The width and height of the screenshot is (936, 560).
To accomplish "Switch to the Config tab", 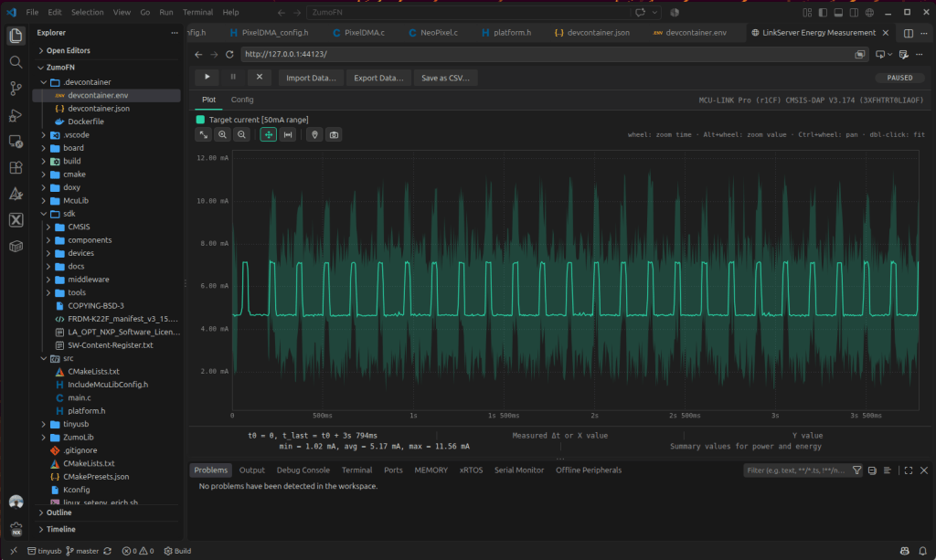I will pos(242,100).
